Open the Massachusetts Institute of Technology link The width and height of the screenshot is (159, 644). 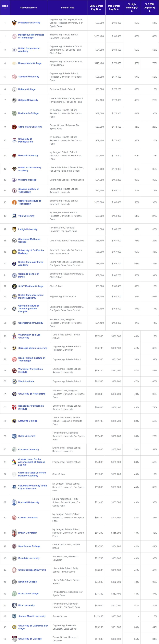pos(31,36)
